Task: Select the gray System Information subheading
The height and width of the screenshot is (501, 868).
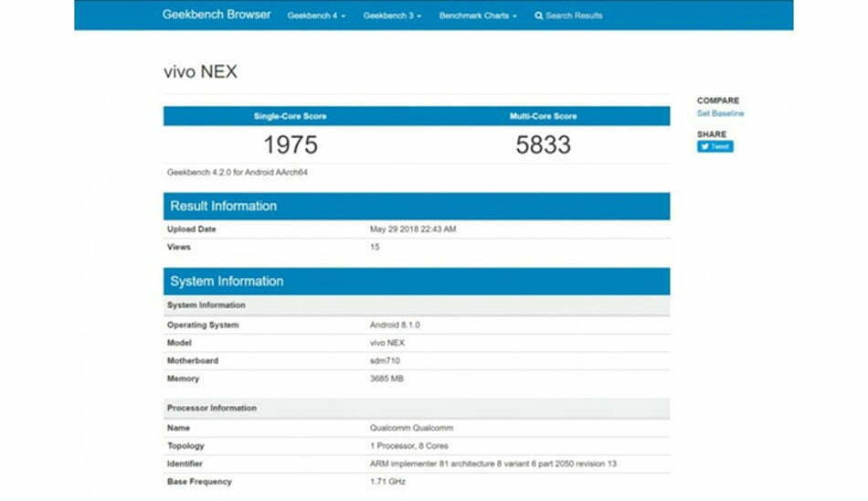Action: 206,305
